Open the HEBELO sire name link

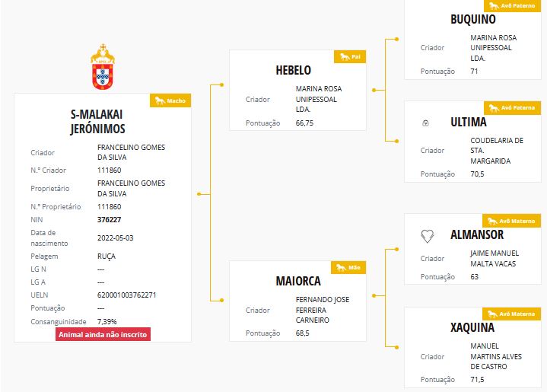tap(294, 70)
